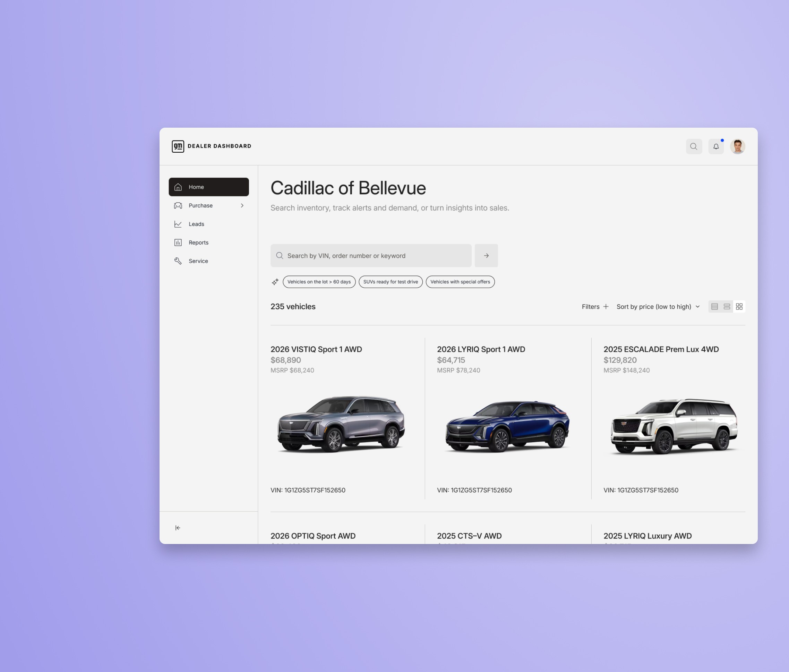Open the white ESCALADE Prem Lux thumbnail
The width and height of the screenshot is (789, 672).
tap(674, 426)
